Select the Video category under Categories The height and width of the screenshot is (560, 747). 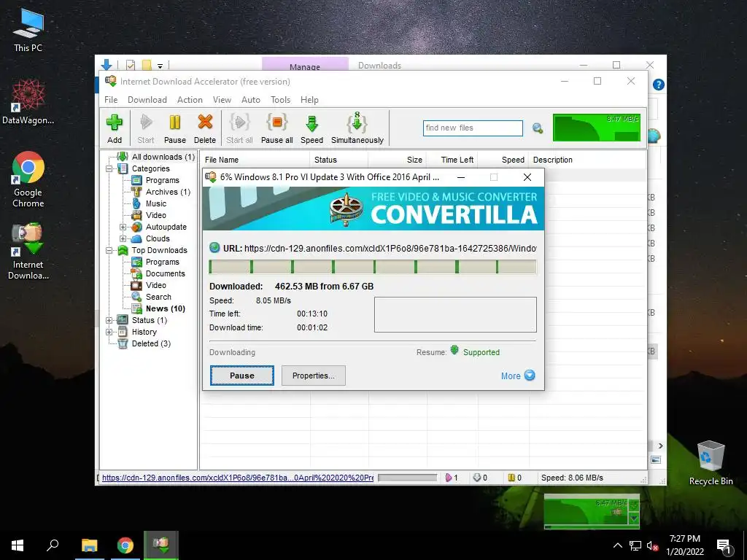coord(156,215)
